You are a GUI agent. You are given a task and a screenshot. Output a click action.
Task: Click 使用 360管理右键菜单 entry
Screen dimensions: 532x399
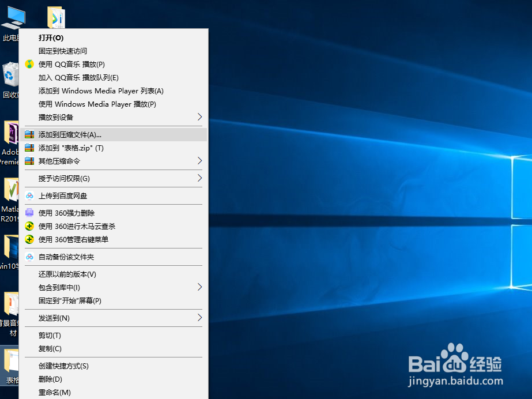click(x=114, y=239)
